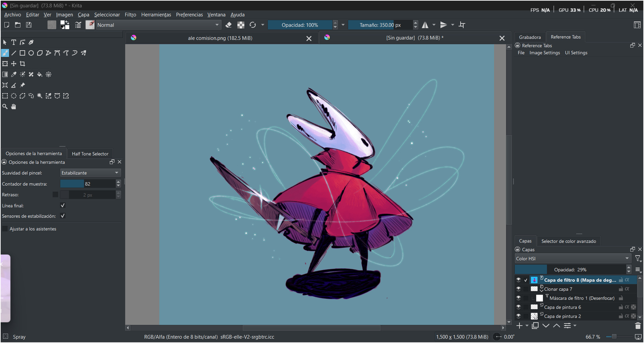The height and width of the screenshot is (343, 644).
Task: Activate the color sampler eyedropper tool
Action: coord(14,74)
